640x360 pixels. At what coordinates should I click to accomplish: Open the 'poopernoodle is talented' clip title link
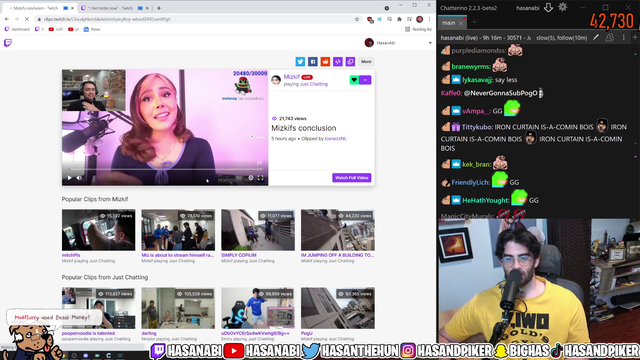88,333
